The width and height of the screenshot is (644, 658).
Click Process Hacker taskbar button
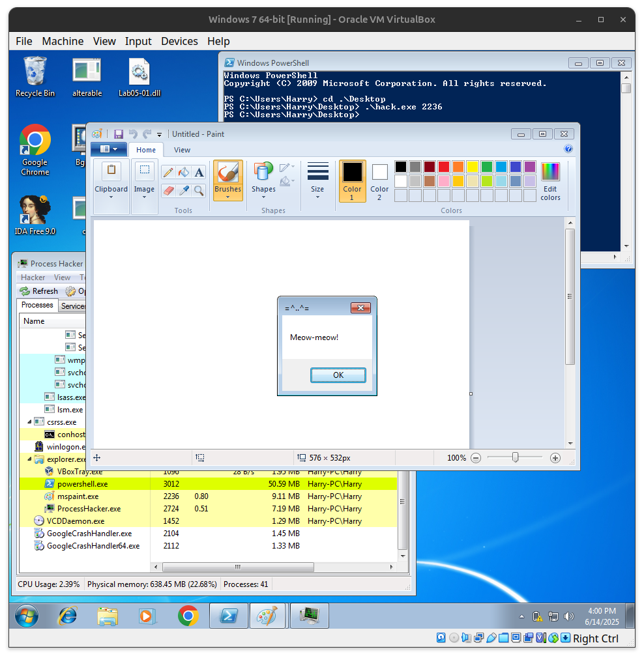(x=310, y=616)
